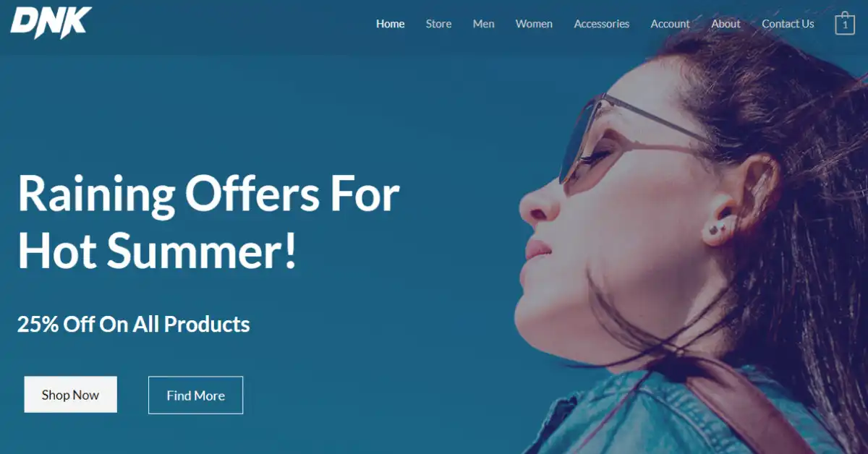Screen dimensions: 868x454
Task: Click the Shop Now button
Action: (70, 395)
